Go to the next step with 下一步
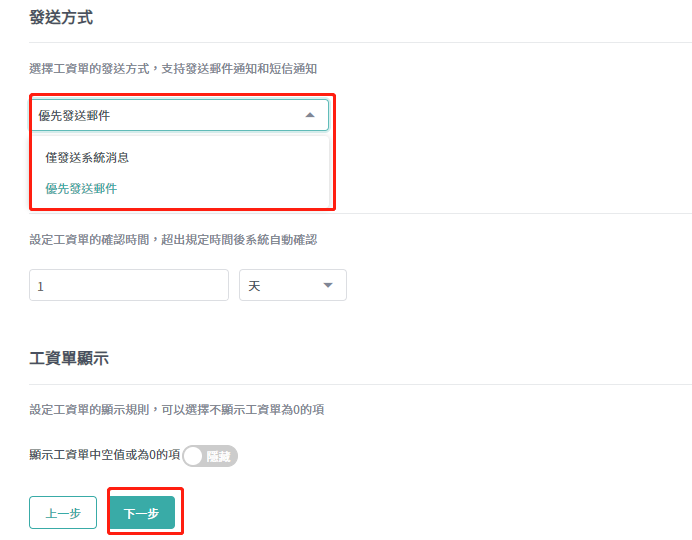 [x=142, y=512]
